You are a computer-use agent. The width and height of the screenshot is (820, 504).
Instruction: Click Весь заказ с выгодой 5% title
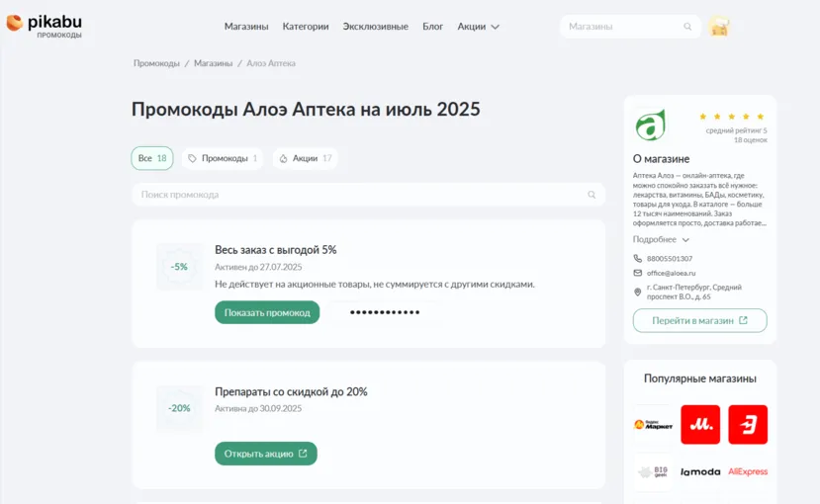pos(276,250)
